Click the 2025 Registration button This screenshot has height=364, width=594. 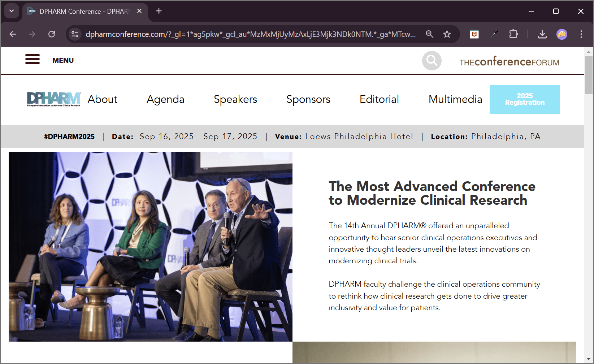[x=525, y=99]
